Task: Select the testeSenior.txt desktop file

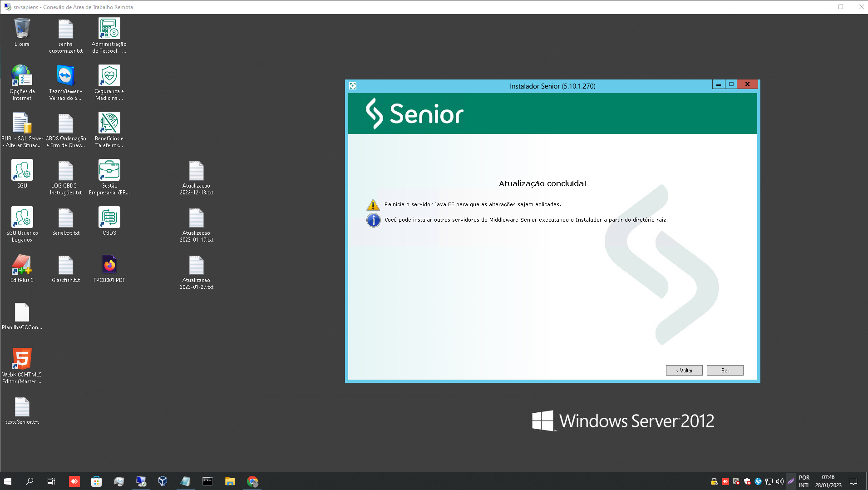Action: click(x=22, y=411)
